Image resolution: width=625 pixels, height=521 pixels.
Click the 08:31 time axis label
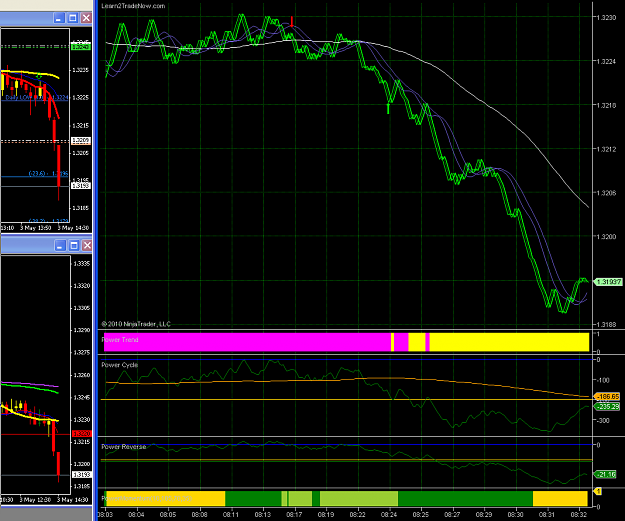pos(547,515)
